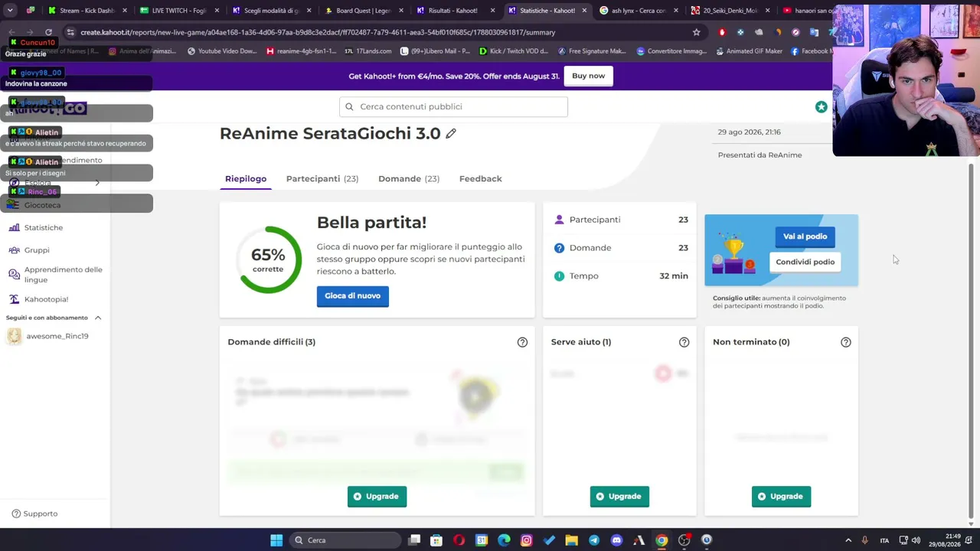Click Upgrade under Non terminato

pos(781,497)
